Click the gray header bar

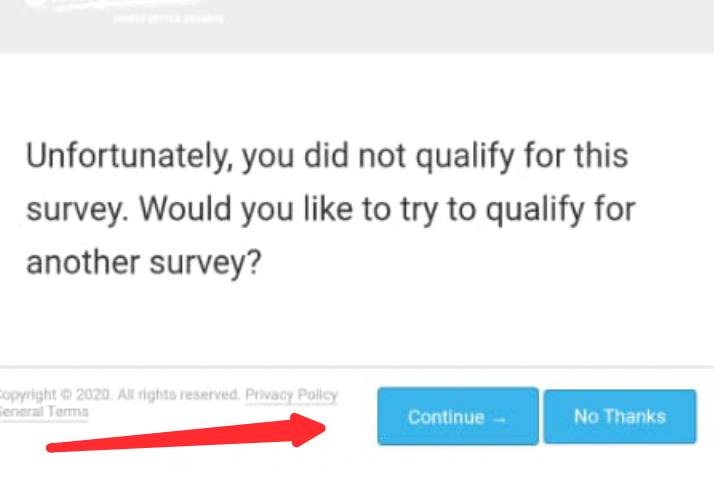(x=450, y=25)
